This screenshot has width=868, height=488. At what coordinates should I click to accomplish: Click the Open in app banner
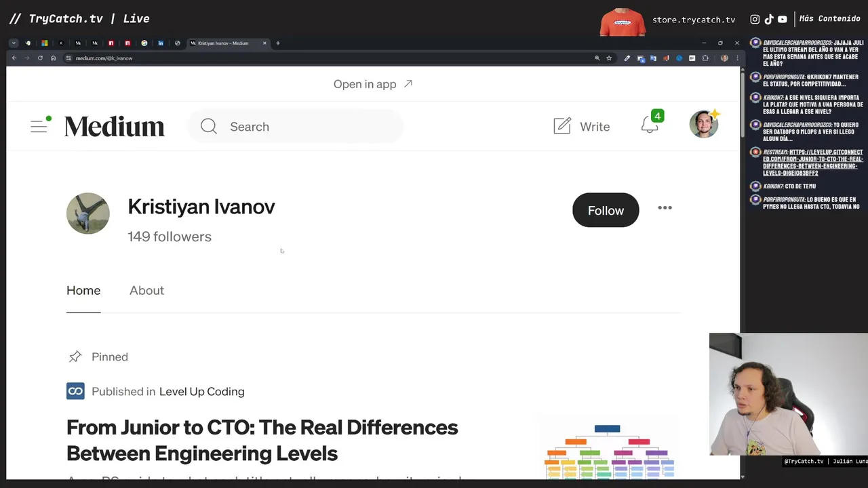tap(373, 84)
